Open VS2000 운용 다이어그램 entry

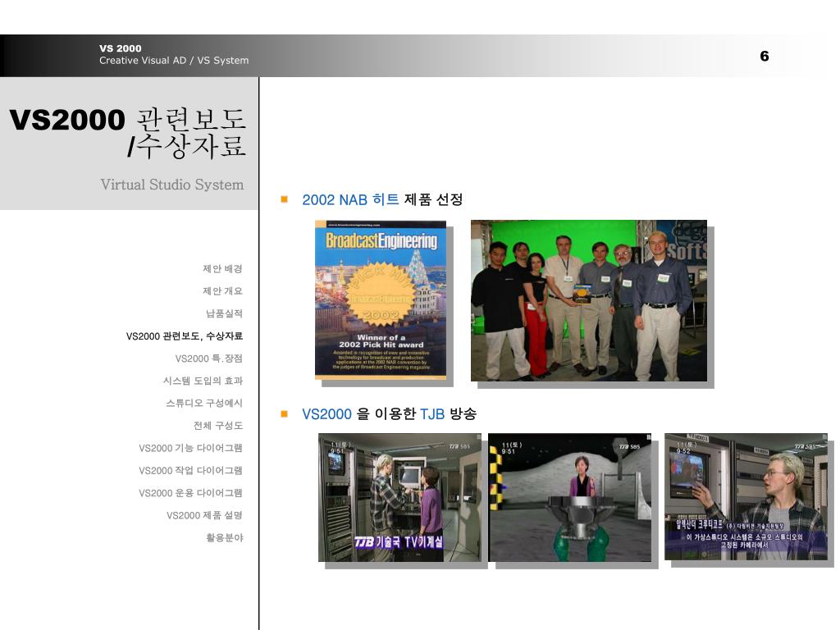click(190, 493)
